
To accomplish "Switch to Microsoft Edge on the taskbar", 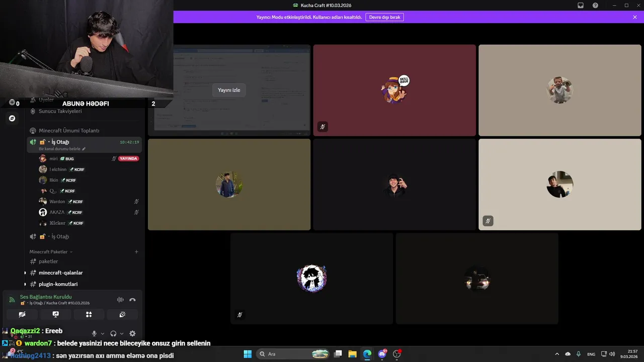I will tap(367, 354).
